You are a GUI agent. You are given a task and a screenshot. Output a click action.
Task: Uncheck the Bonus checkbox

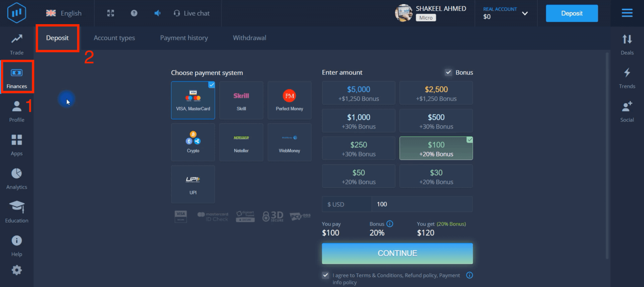pos(448,72)
